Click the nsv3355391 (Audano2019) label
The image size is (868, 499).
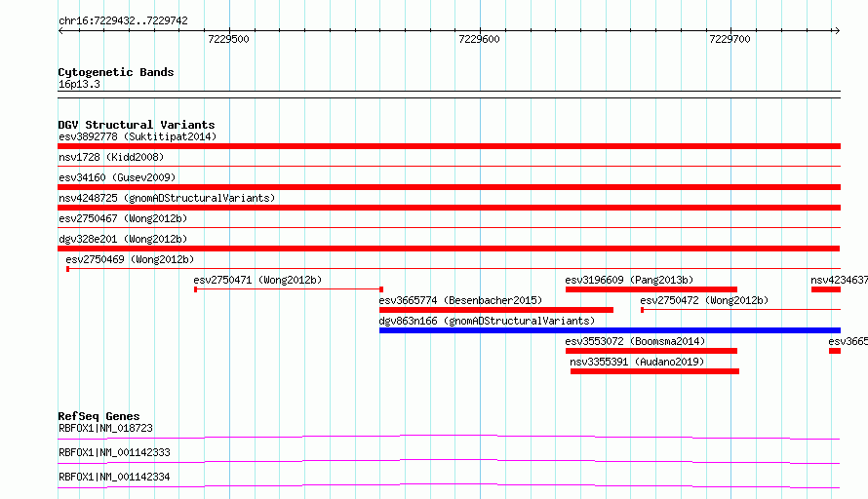637,362
